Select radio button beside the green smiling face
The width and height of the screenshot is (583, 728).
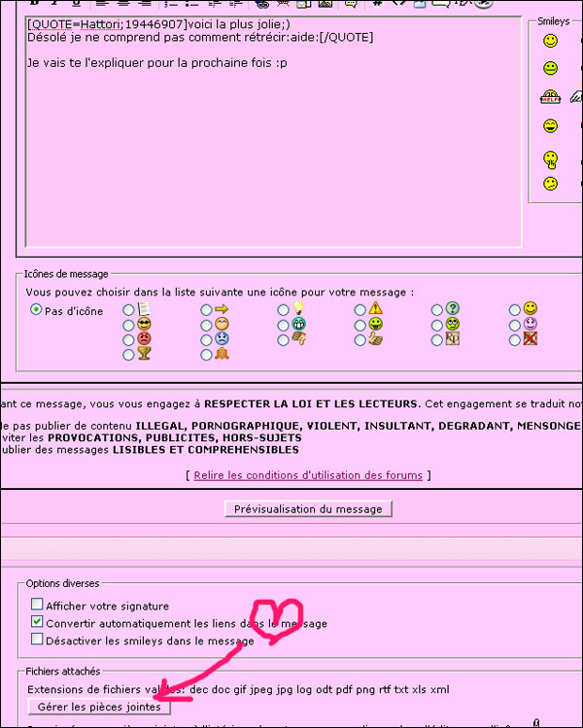[360, 326]
